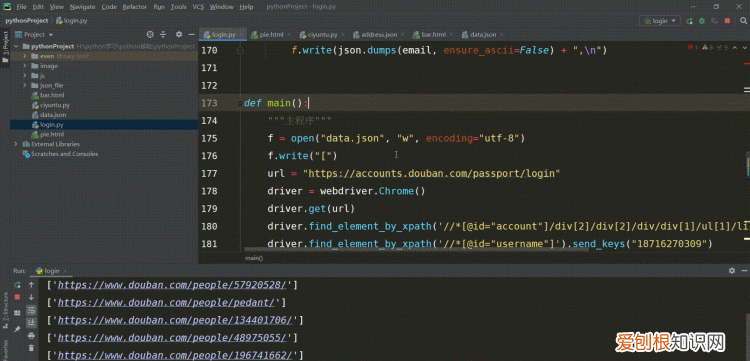This screenshot has width=750, height=361.
Task: Select Scratches and Consoles node
Action: [x=64, y=154]
